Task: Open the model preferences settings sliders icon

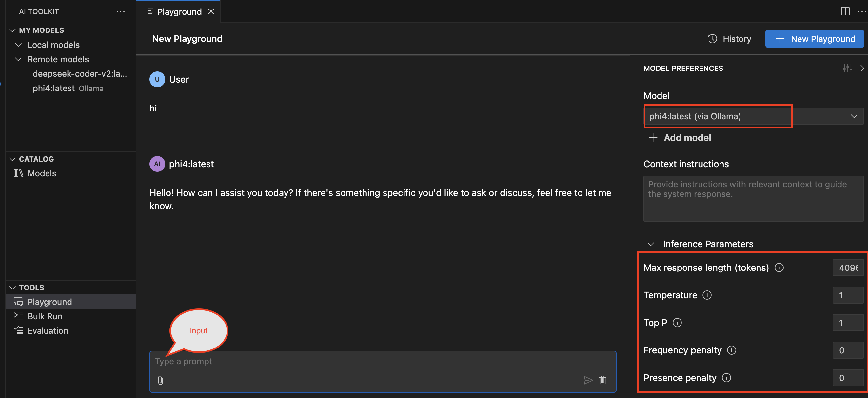Action: (x=847, y=69)
